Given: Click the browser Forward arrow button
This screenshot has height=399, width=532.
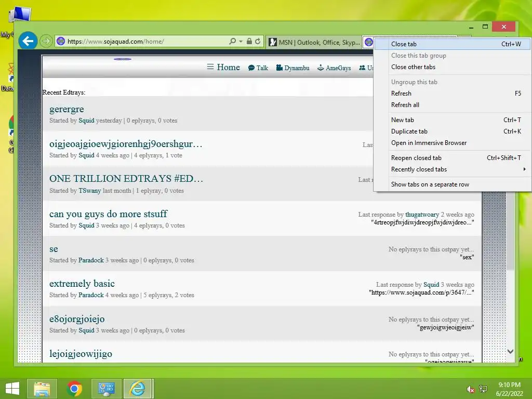Looking at the screenshot, I should (46, 42).
